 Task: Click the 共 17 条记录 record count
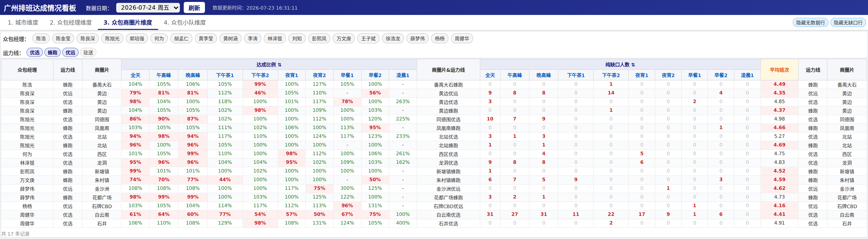[x=15, y=234]
